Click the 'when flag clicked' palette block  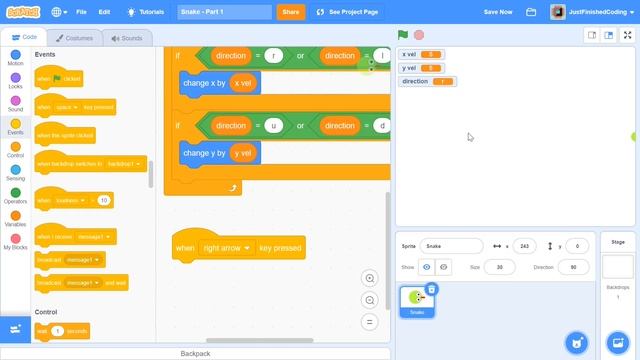tap(59, 78)
